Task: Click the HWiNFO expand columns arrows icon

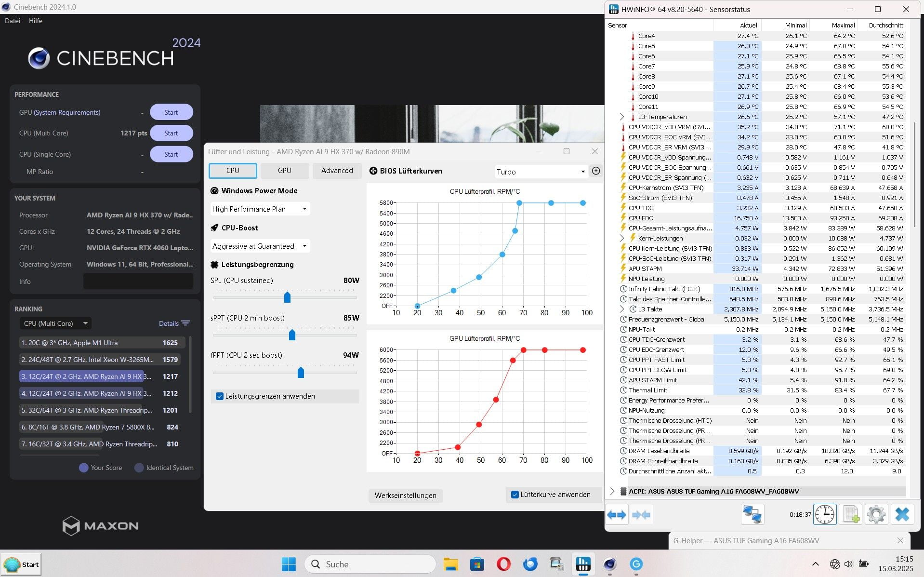Action: click(617, 515)
